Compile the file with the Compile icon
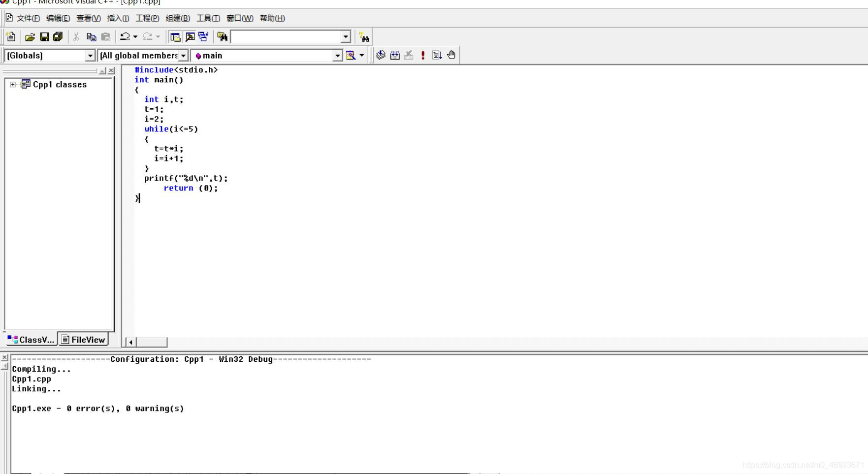 (x=381, y=55)
